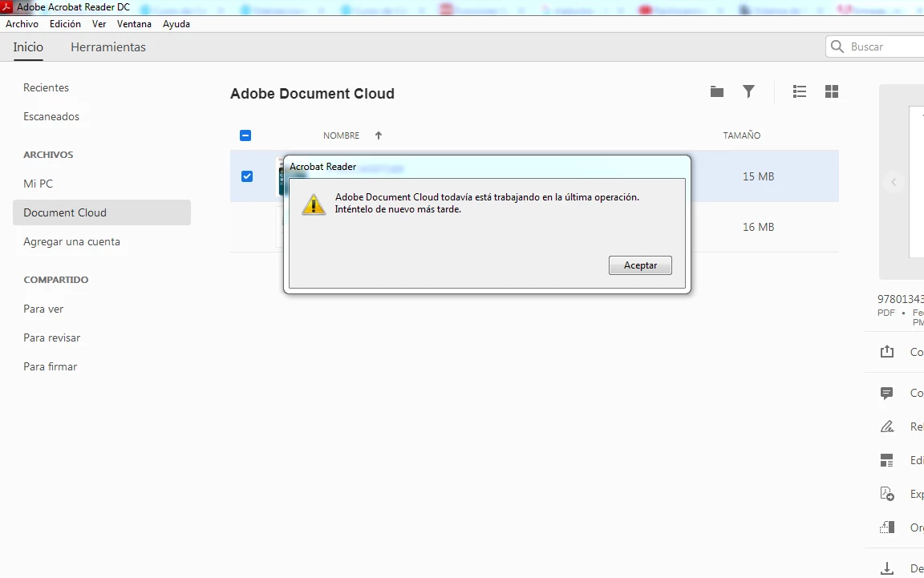Select Mi PC under Archivos

(38, 184)
